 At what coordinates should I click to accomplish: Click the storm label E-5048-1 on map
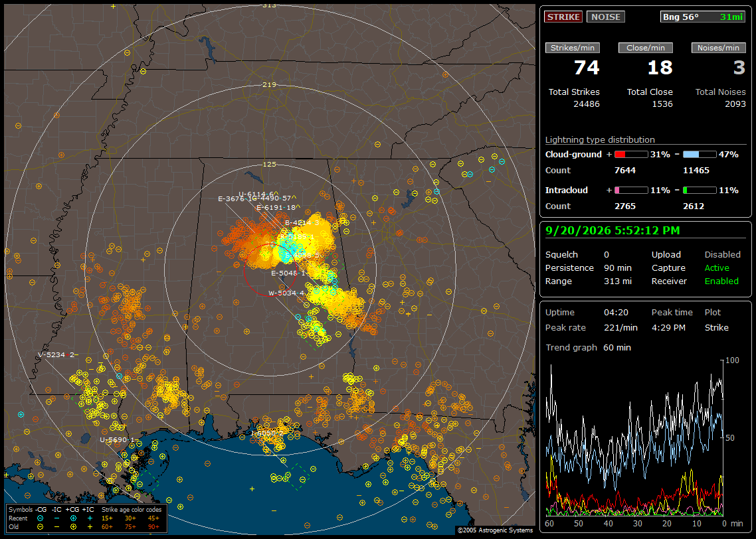pos(288,273)
